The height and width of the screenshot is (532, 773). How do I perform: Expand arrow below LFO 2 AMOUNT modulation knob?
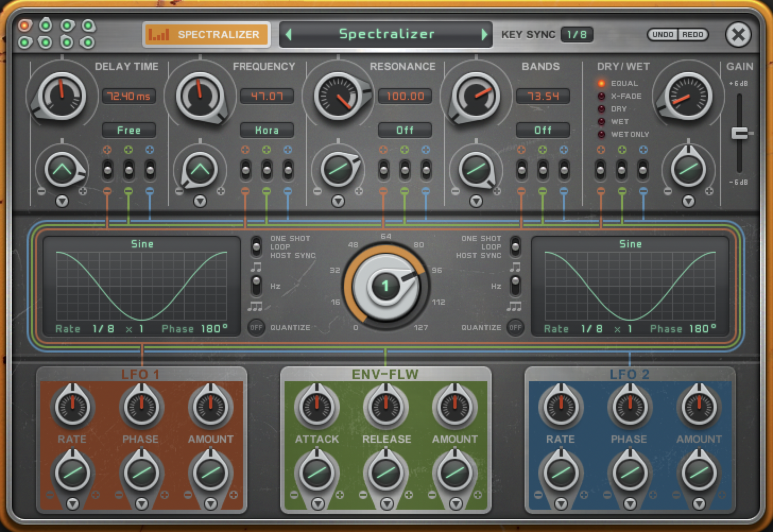(699, 503)
